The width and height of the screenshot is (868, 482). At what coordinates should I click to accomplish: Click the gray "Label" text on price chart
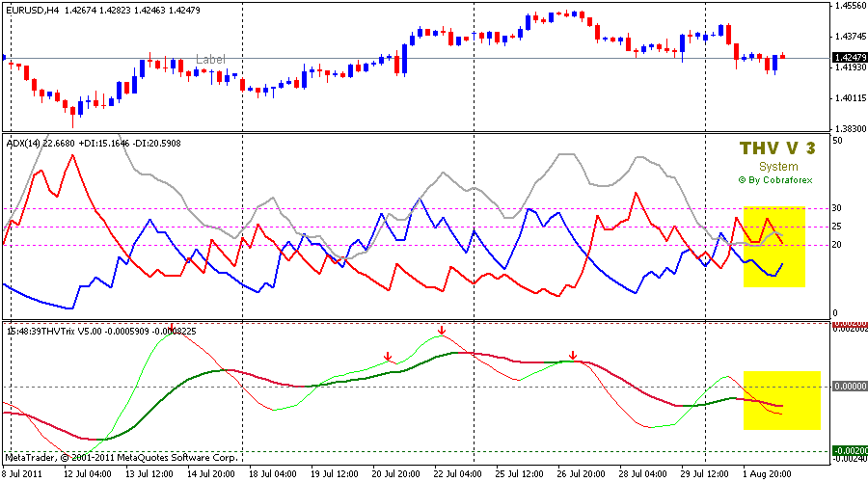pyautogui.click(x=210, y=60)
